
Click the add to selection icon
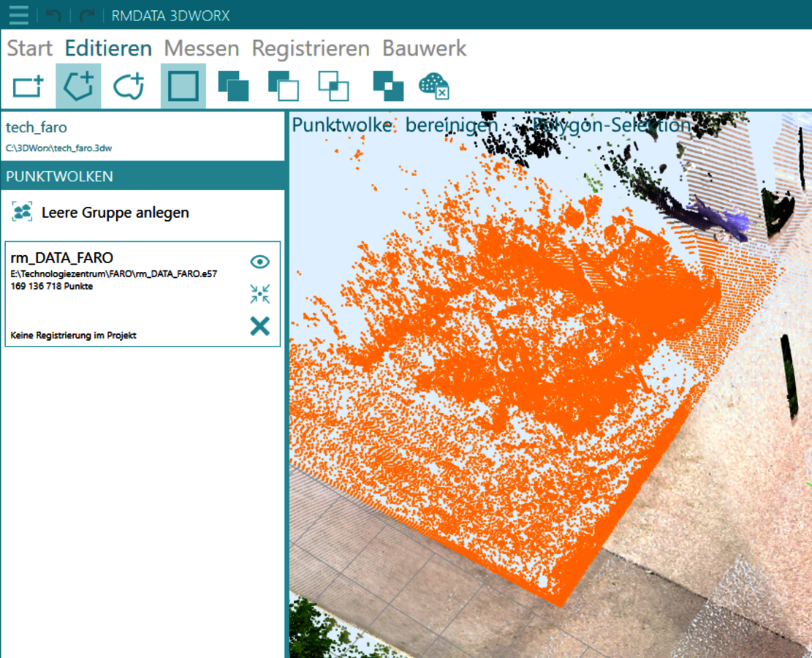pyautogui.click(x=233, y=86)
